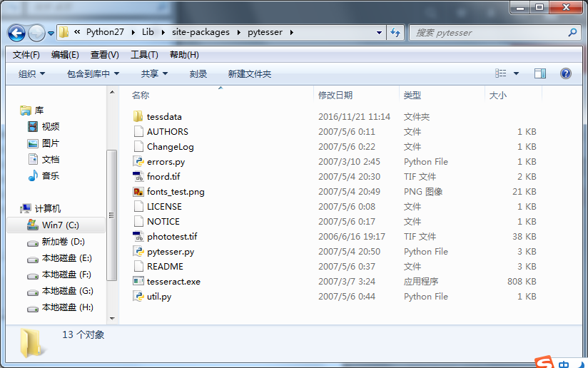Open the 帮助(H) menu
Screen dimensions: 588x368
(x=184, y=55)
